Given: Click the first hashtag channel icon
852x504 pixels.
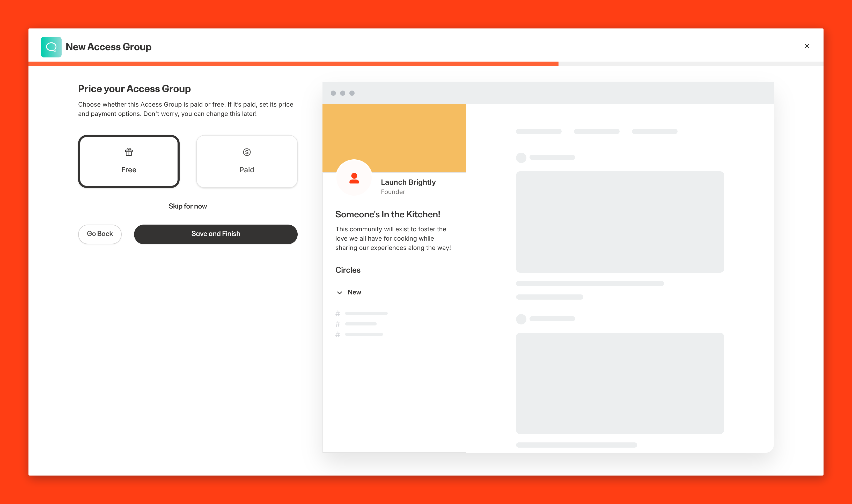Looking at the screenshot, I should click(338, 313).
